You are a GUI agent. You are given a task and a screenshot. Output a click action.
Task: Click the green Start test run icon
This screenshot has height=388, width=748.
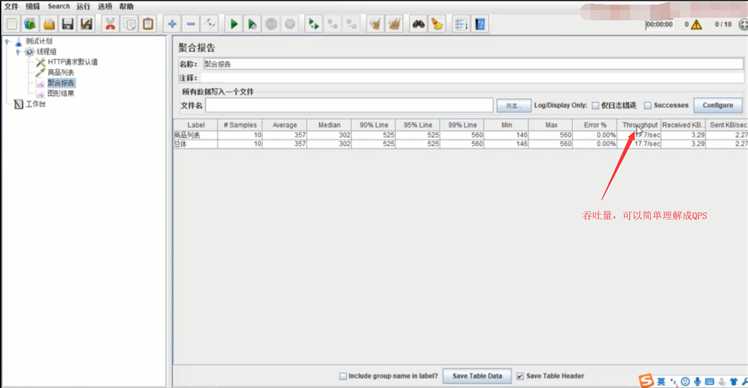click(234, 24)
